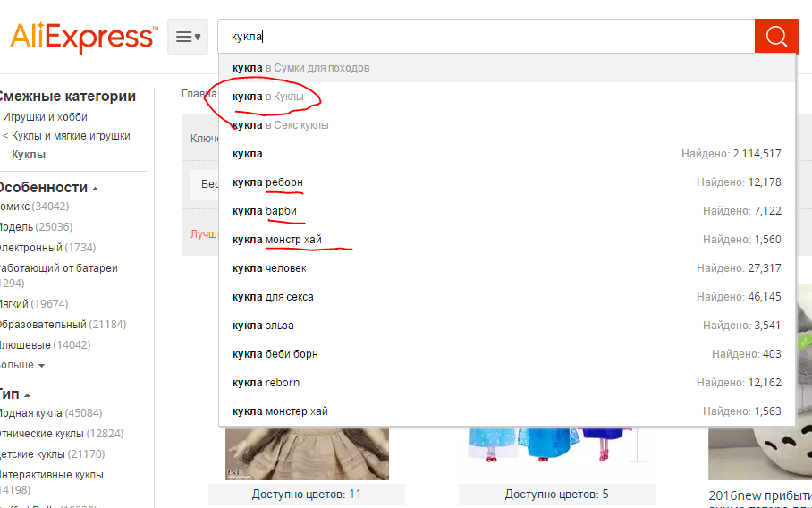Open the Куклы subcategory in sidebar
The image size is (812, 508).
click(x=29, y=155)
